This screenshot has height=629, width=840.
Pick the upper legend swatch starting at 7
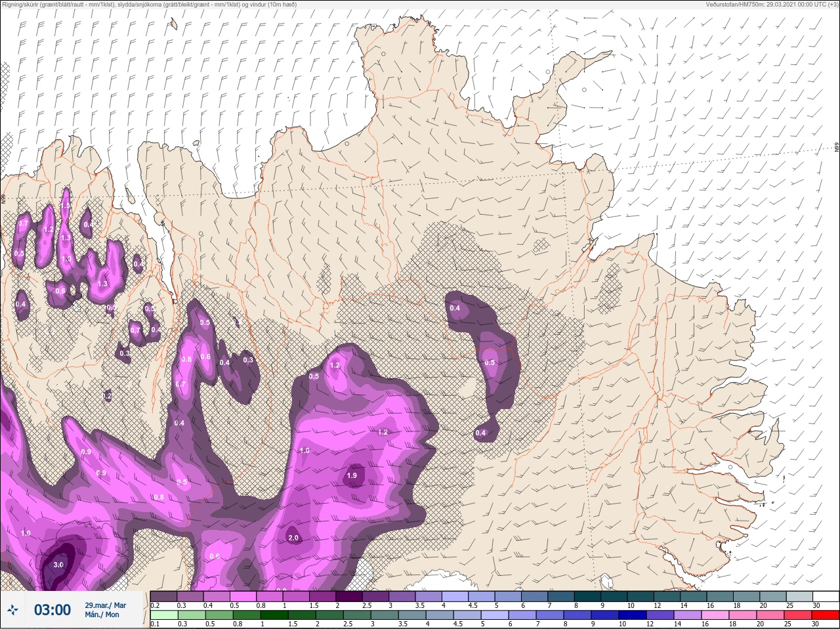pyautogui.click(x=561, y=596)
